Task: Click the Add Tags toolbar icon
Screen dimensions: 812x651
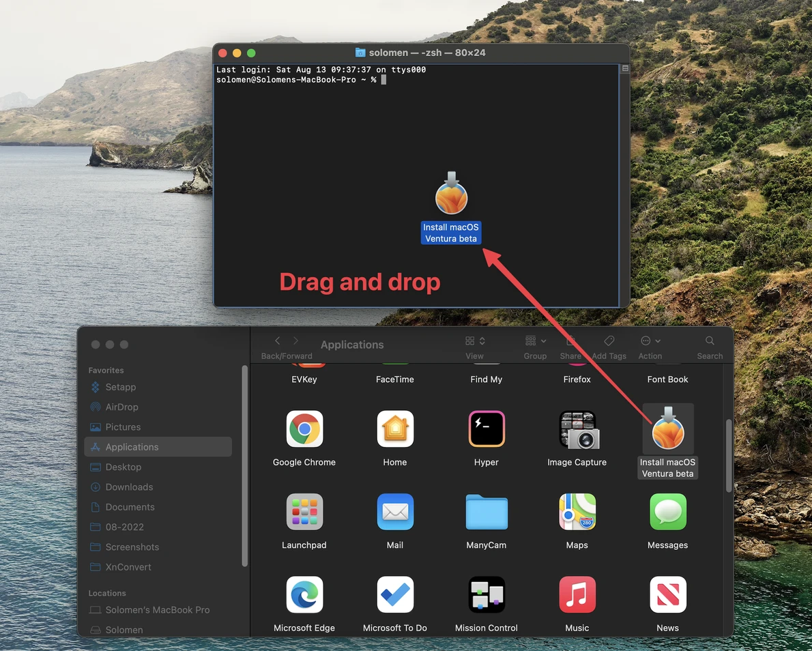Action: pyautogui.click(x=609, y=341)
